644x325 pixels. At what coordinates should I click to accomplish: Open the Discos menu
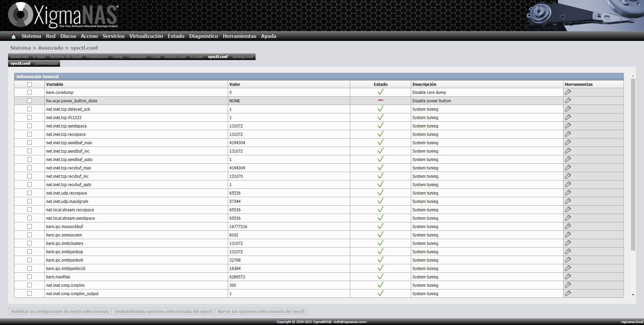(68, 36)
